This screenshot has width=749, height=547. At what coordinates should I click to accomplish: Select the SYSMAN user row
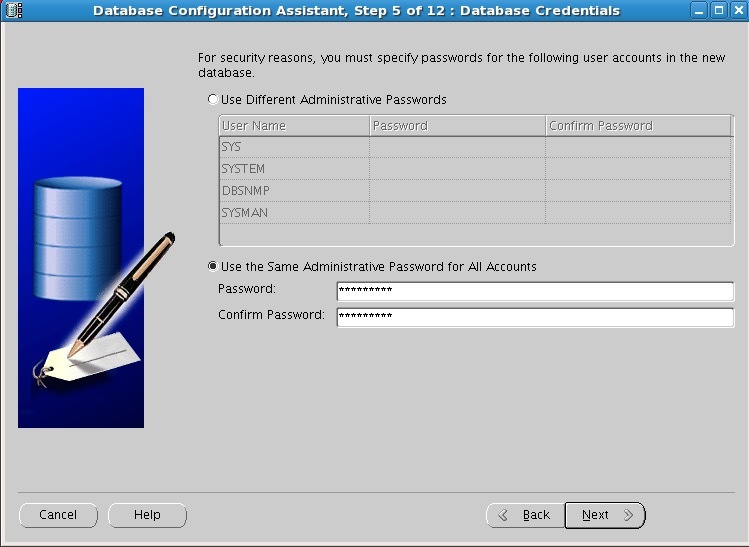[x=475, y=213]
